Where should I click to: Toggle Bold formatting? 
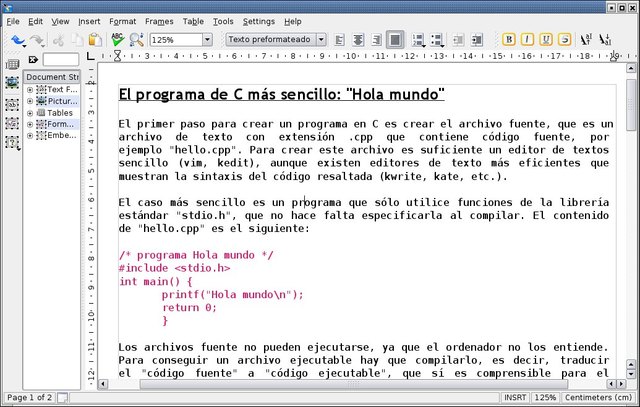[x=509, y=40]
